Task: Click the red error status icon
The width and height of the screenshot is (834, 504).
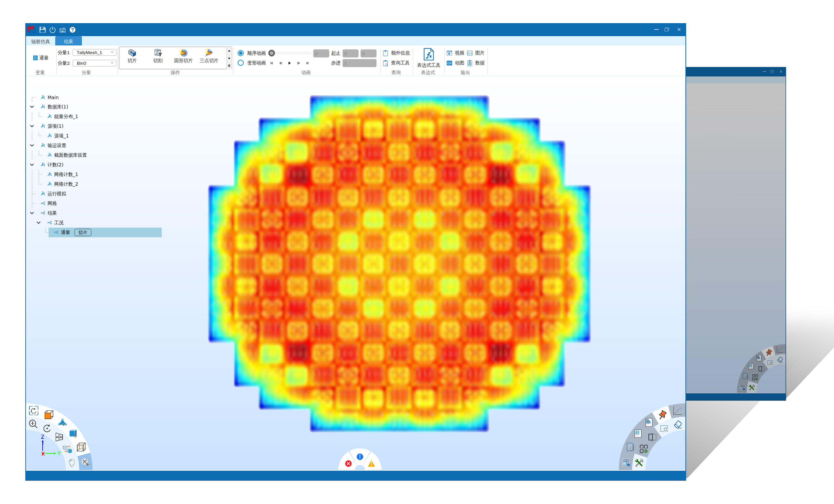Action: coord(348,463)
